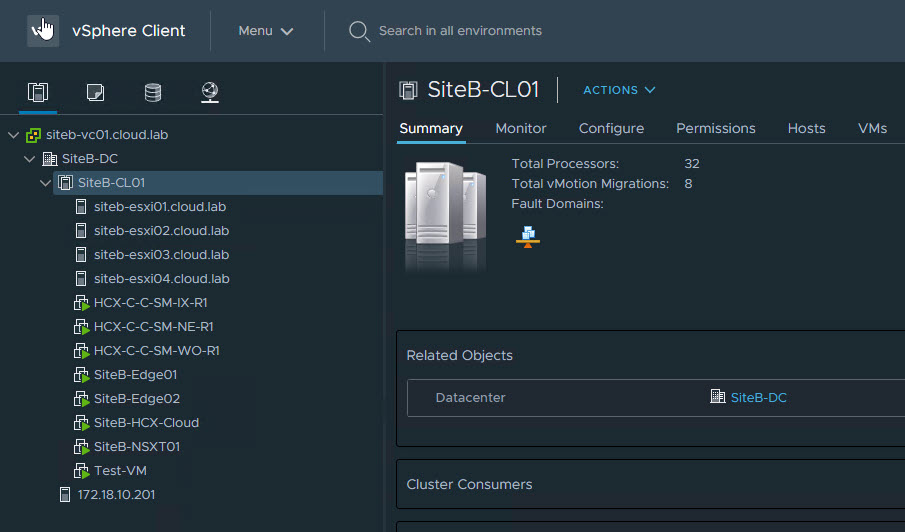Follow the SiteB-DC datacenter link
This screenshot has height=532, width=905.
[758, 397]
